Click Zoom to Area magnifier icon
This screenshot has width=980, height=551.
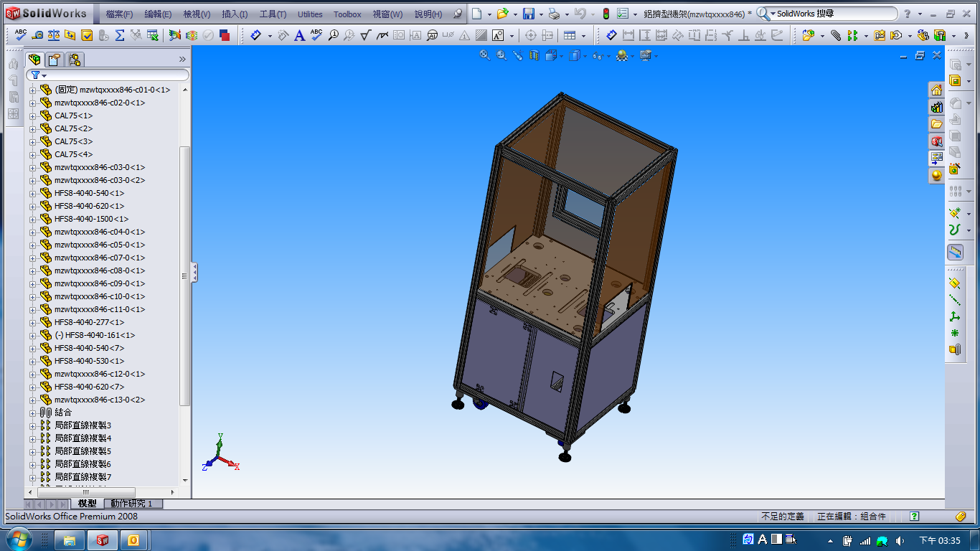(x=501, y=55)
